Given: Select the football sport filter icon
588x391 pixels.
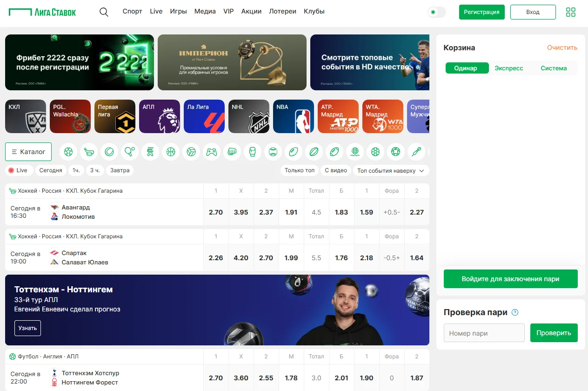Looking at the screenshot, I should coord(68,152).
